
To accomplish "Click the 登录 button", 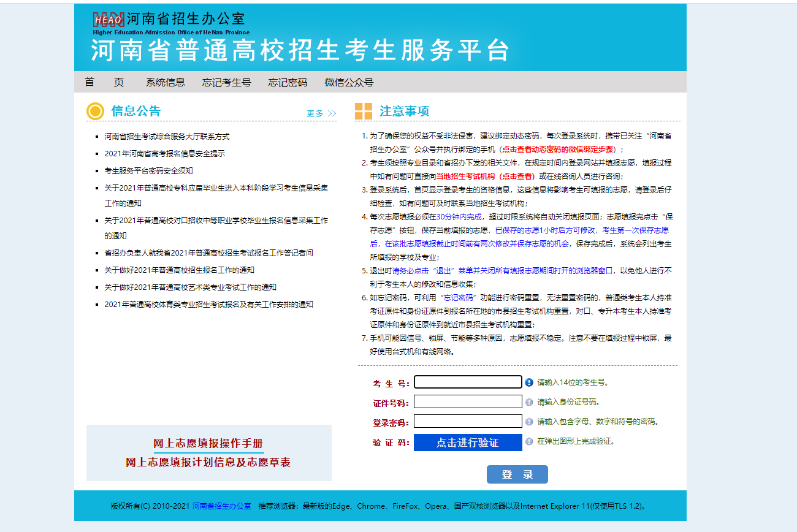I will [517, 474].
